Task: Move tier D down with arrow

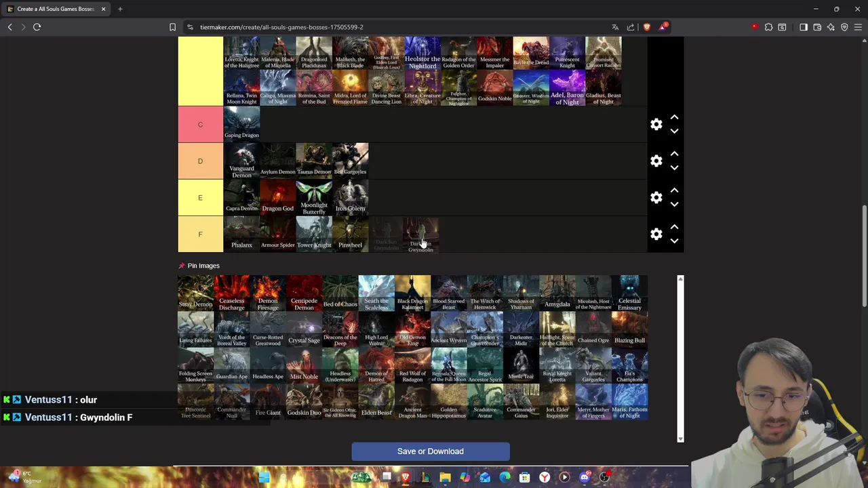Action: click(674, 167)
